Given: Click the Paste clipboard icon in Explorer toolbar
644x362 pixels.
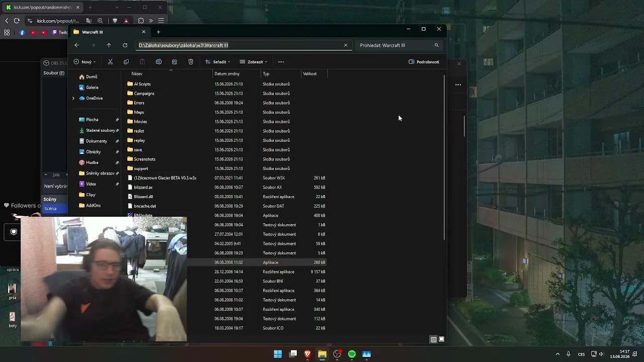Looking at the screenshot, I should (x=142, y=62).
